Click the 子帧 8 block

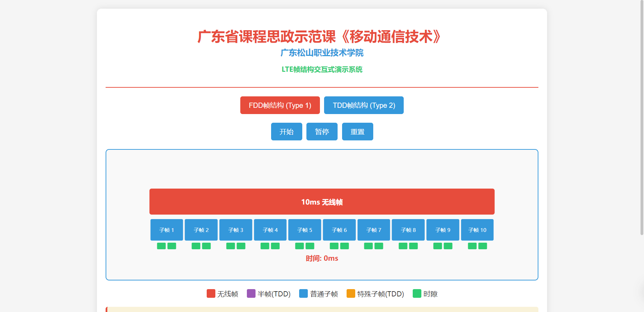(x=408, y=230)
